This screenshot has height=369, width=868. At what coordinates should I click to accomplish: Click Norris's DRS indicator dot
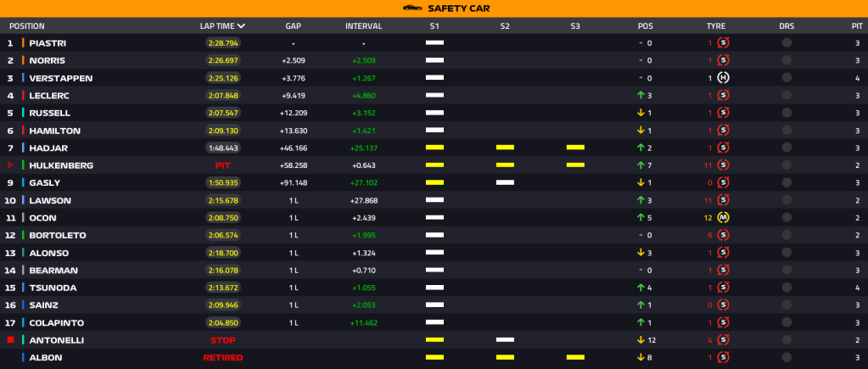tap(787, 60)
